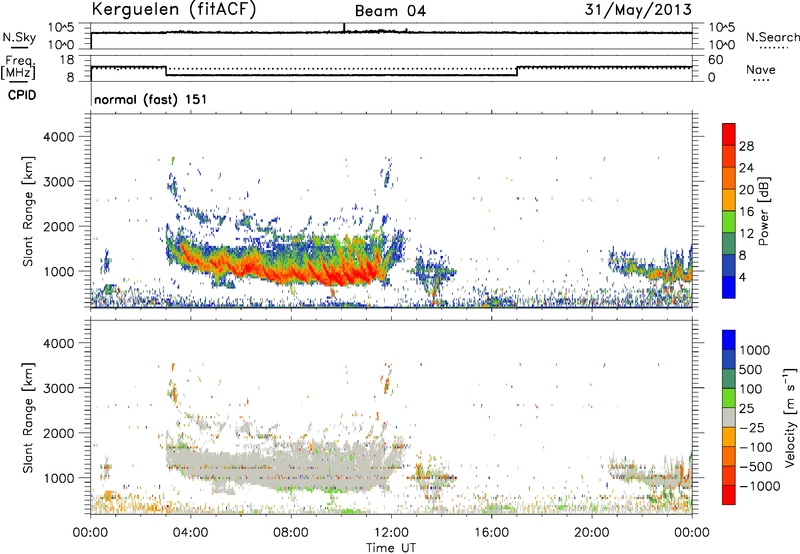Click the Power [dB] colorbar label
800x554 pixels.
click(763, 211)
